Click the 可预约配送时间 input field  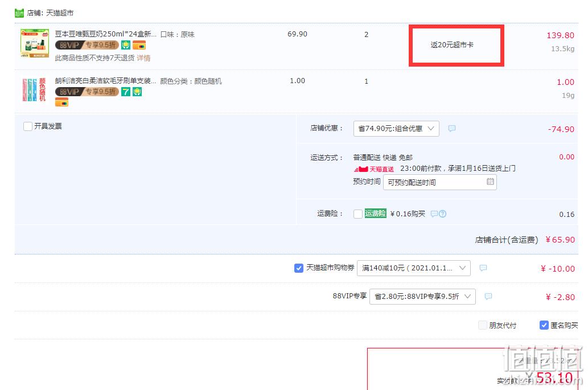(440, 182)
